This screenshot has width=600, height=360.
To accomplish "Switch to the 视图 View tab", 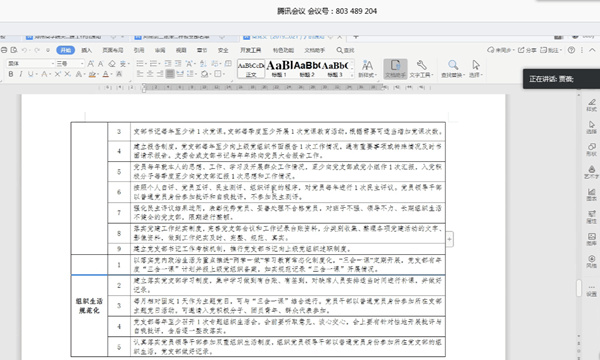I will [x=181, y=50].
